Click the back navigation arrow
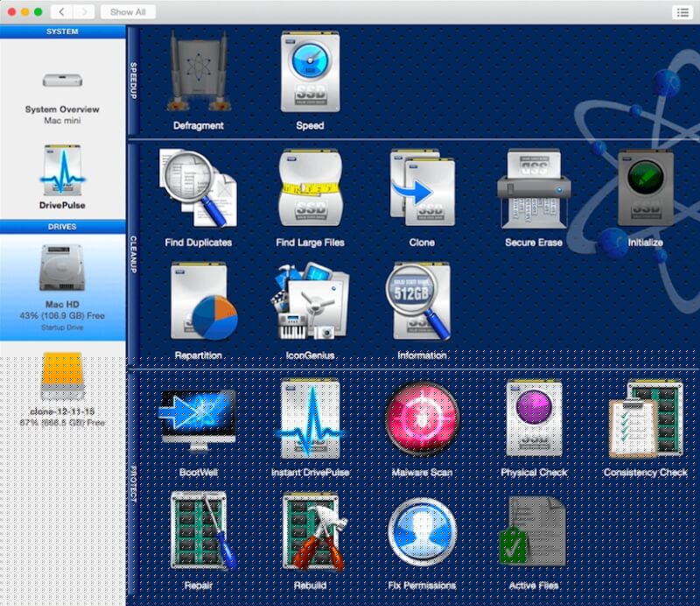Image resolution: width=700 pixels, height=606 pixels. click(x=61, y=12)
